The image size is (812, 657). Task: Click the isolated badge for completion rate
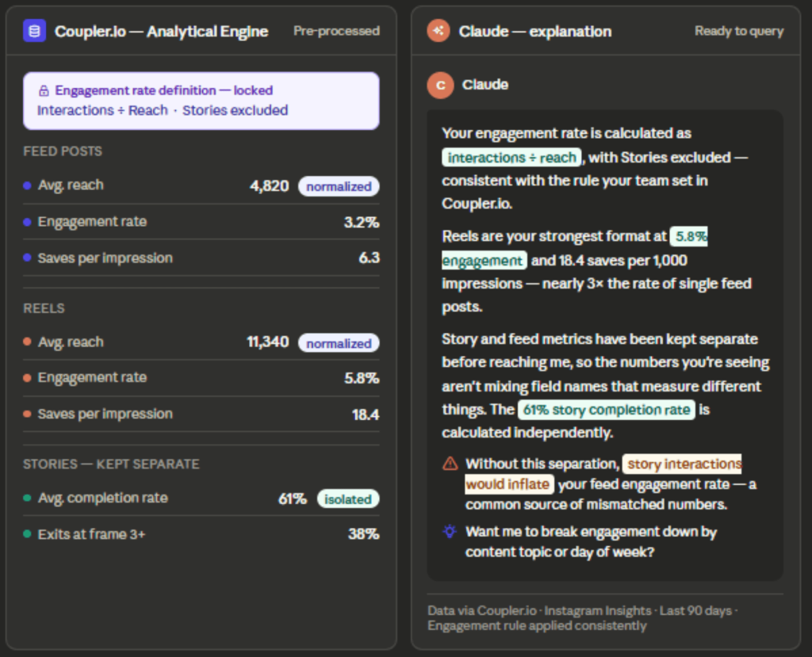coord(348,498)
